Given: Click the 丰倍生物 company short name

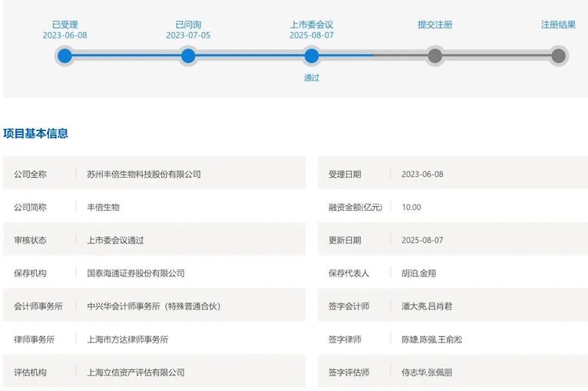Looking at the screenshot, I should [103, 207].
